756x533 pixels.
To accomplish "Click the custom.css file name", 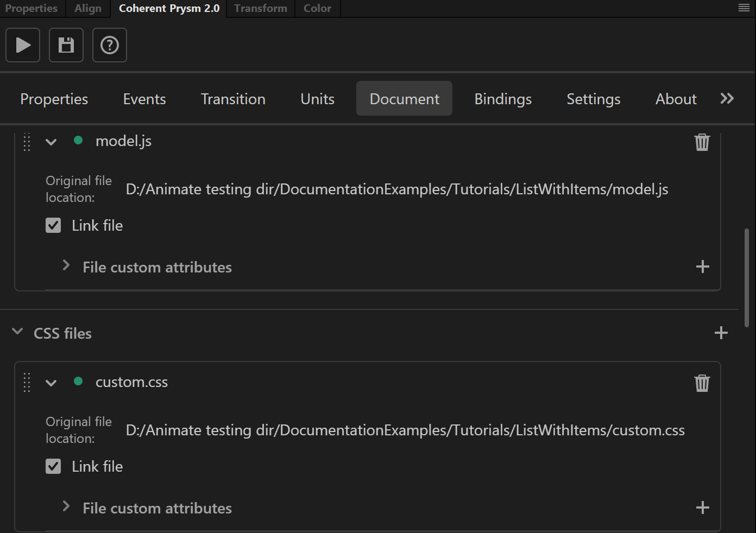I will click(x=131, y=382).
